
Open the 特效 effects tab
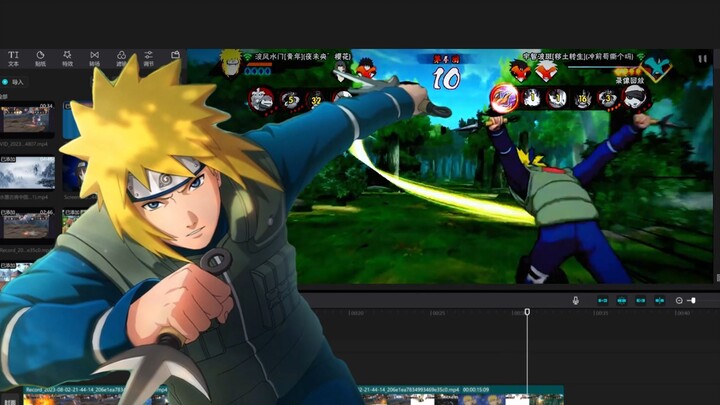point(68,59)
